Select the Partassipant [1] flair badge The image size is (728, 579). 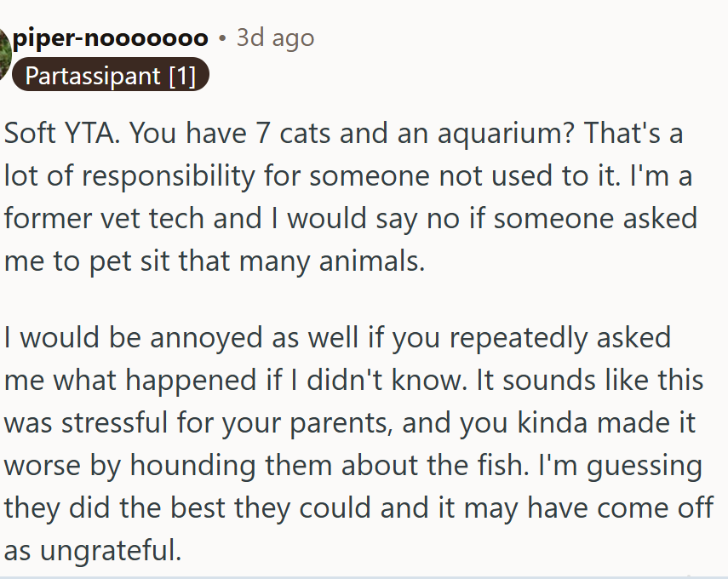(111, 75)
